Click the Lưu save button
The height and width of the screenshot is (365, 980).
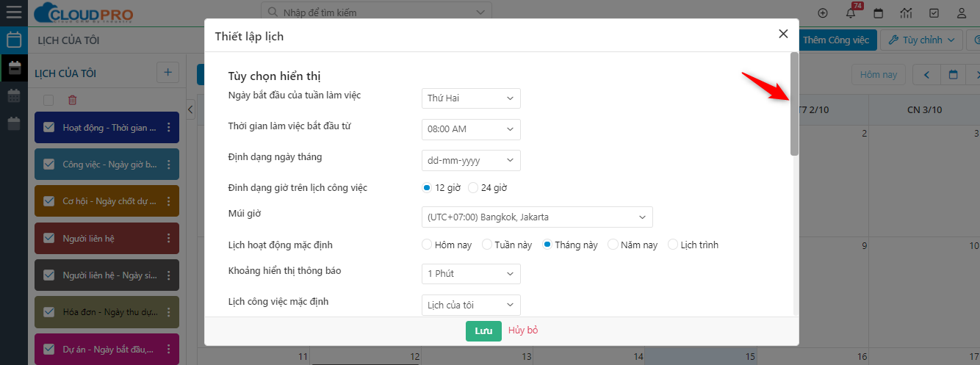tap(483, 331)
